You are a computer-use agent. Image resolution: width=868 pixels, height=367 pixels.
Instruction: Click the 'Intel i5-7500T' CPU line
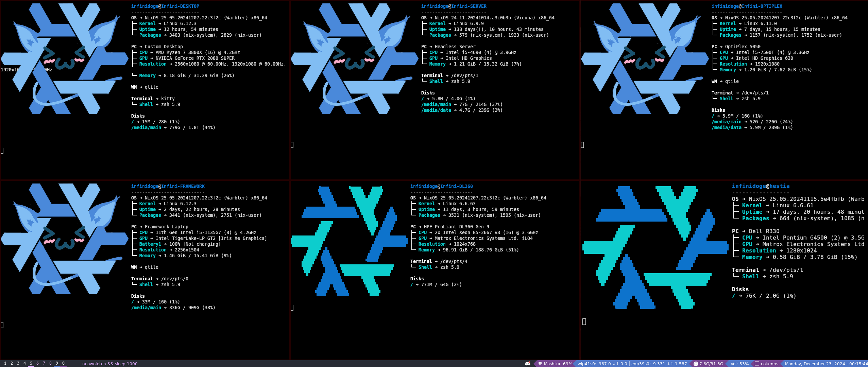pos(765,52)
